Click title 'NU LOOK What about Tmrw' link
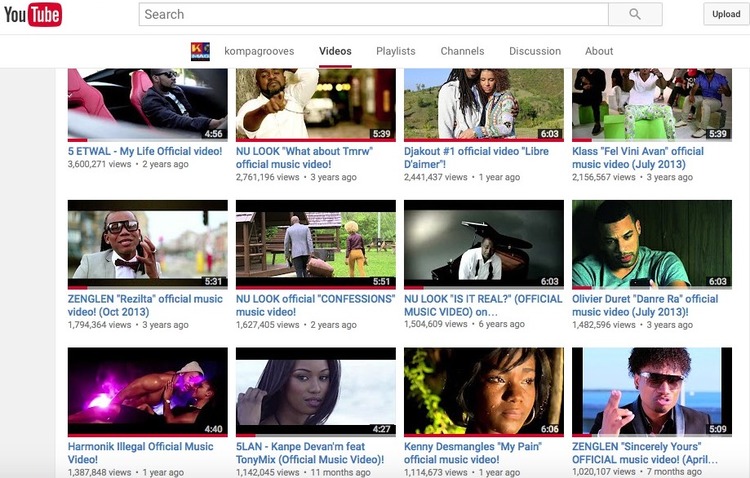 pyautogui.click(x=304, y=157)
